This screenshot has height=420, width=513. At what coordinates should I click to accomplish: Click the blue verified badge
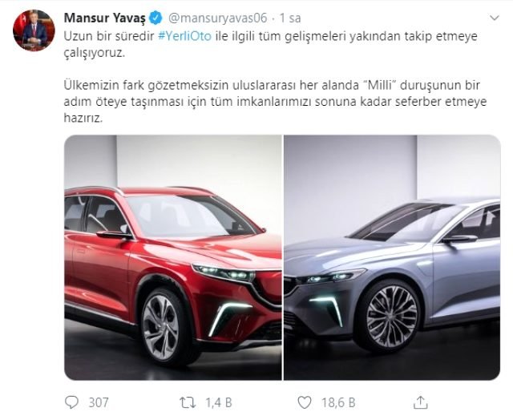156,18
